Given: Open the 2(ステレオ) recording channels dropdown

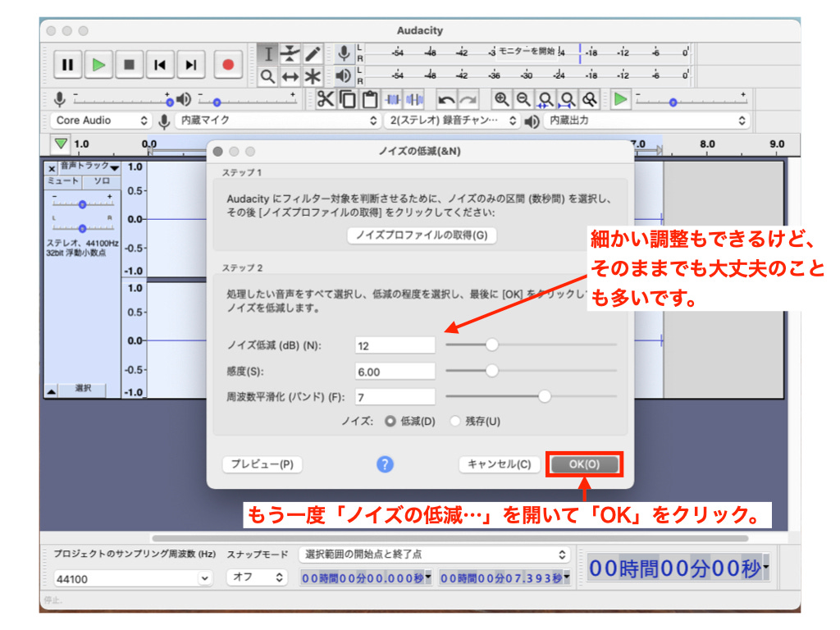Looking at the screenshot, I should 452,121.
